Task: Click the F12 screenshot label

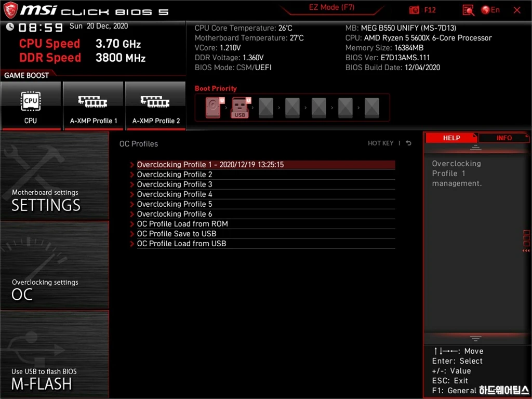Action: pos(430,10)
